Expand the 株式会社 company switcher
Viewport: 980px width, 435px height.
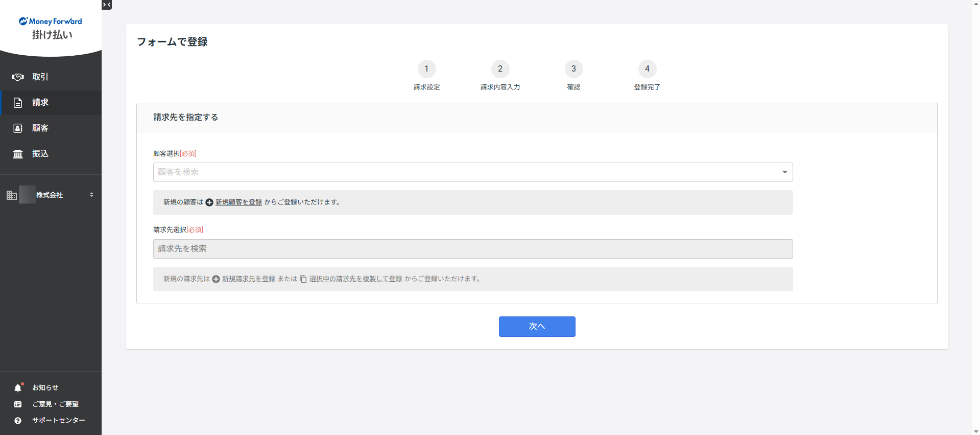tap(91, 195)
